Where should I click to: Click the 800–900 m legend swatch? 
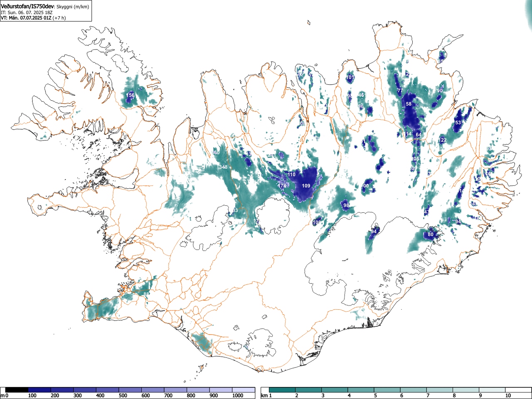(198, 390)
